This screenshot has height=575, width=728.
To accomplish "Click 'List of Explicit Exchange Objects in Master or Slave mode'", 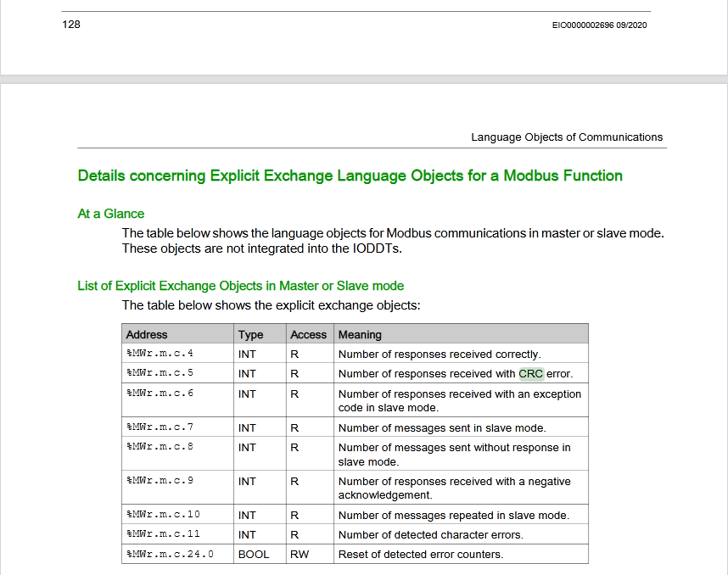I will point(240,286).
